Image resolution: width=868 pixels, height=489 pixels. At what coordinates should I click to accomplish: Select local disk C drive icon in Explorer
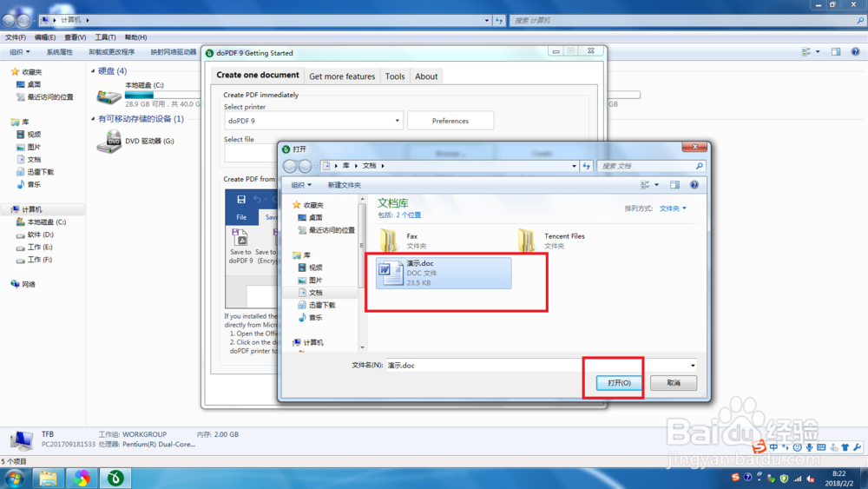[x=109, y=97]
